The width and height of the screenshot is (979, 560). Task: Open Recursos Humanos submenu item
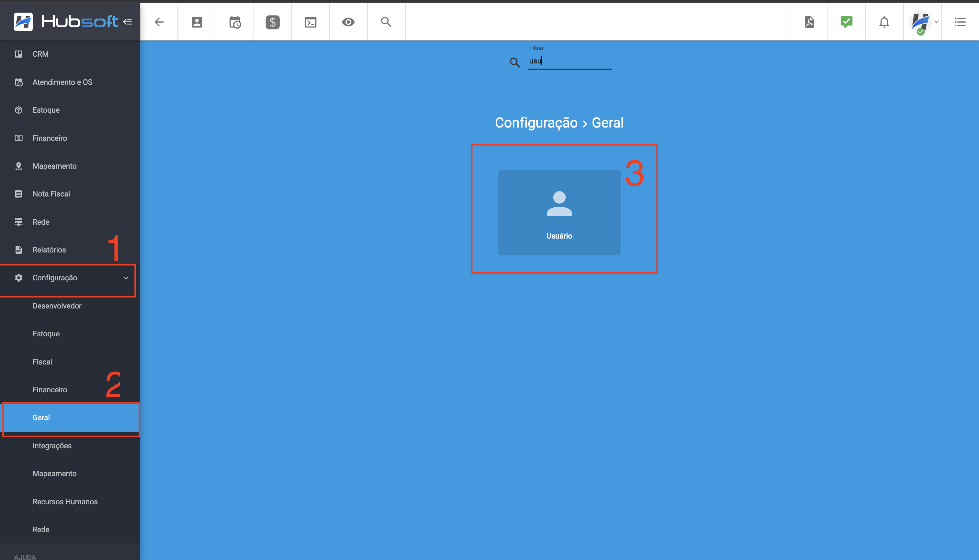click(x=70, y=501)
